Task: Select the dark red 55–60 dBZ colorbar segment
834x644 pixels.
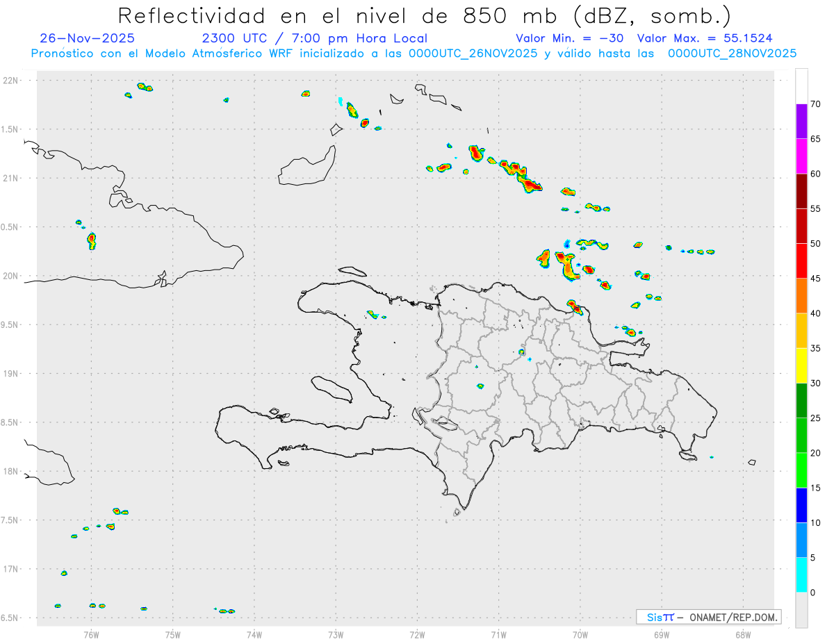Action: [801, 191]
